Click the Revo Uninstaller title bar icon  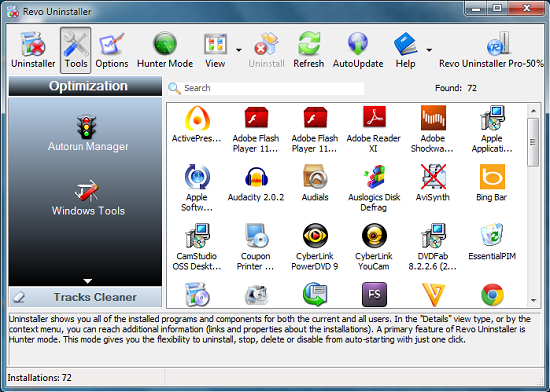[13, 11]
